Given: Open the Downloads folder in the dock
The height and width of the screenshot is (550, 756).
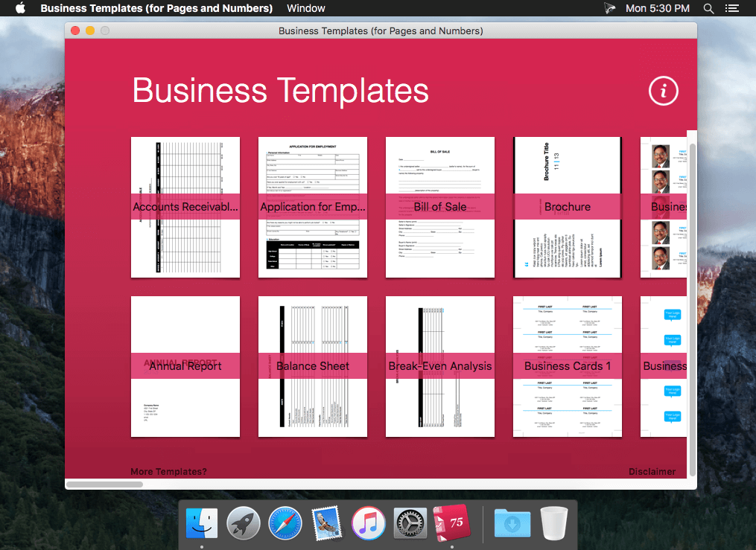Looking at the screenshot, I should 512,523.
